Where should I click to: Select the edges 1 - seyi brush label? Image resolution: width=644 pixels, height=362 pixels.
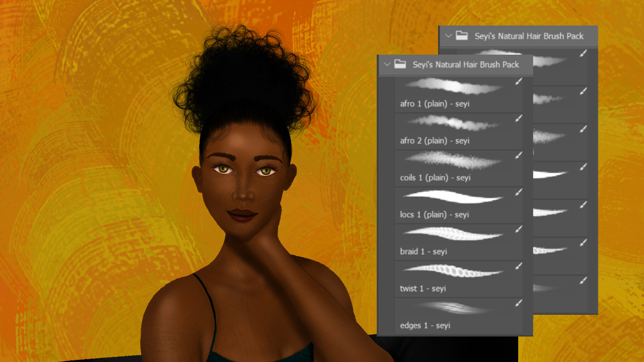(425, 326)
